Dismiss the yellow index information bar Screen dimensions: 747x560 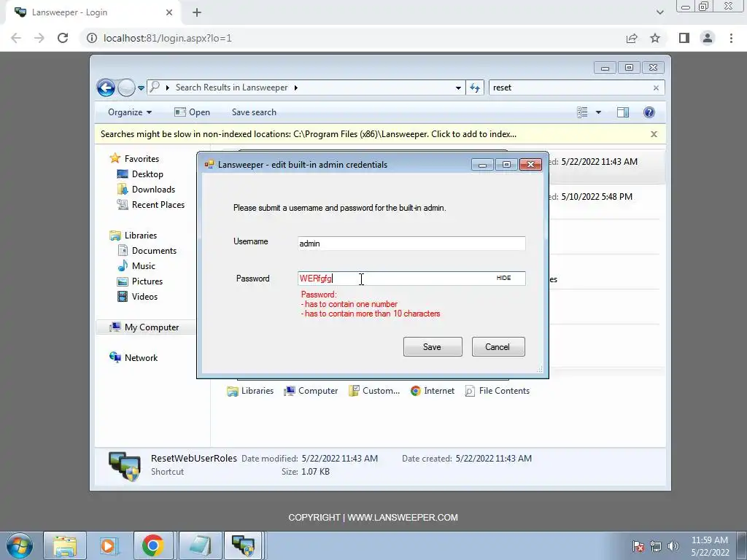(654, 134)
